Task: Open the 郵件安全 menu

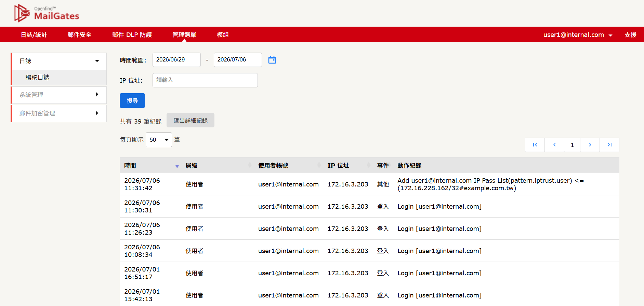Action: point(80,35)
